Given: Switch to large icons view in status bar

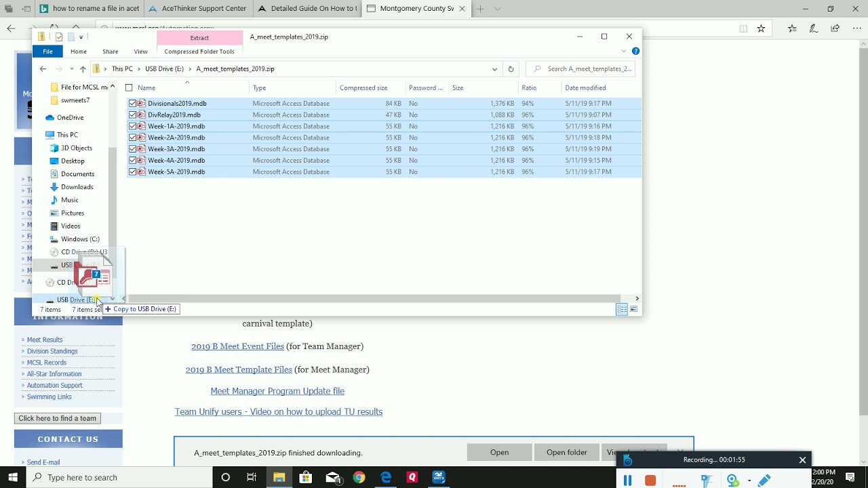Looking at the screenshot, I should pos(633,309).
